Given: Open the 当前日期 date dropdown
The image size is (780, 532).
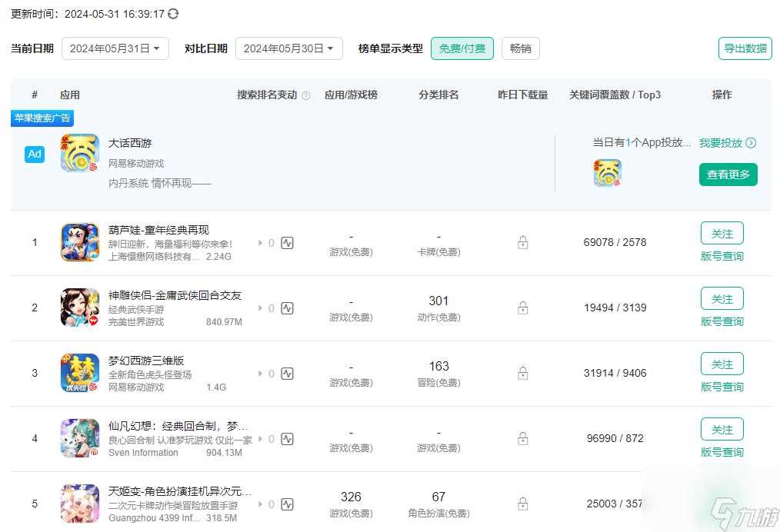Looking at the screenshot, I should (115, 48).
